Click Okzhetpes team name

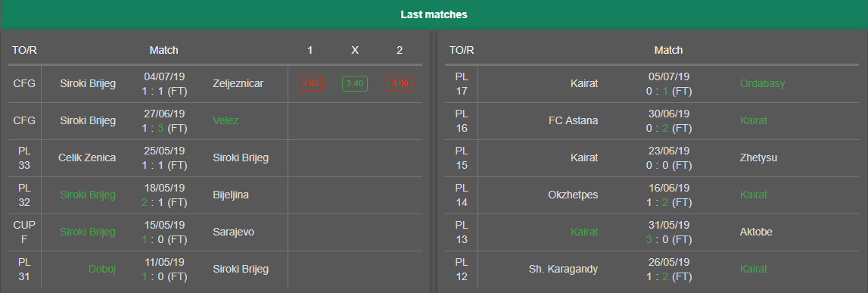pyautogui.click(x=572, y=195)
